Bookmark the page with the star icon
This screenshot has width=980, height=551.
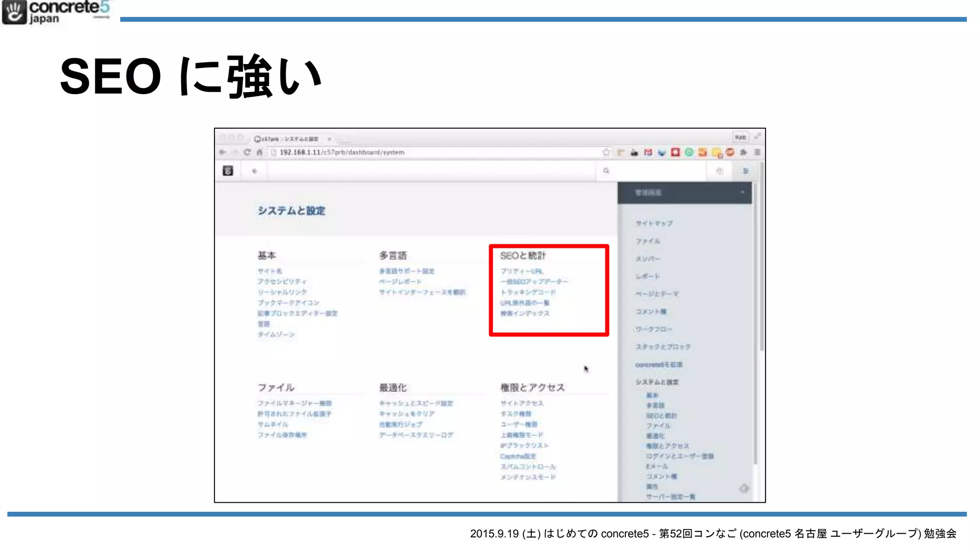pyautogui.click(x=606, y=152)
